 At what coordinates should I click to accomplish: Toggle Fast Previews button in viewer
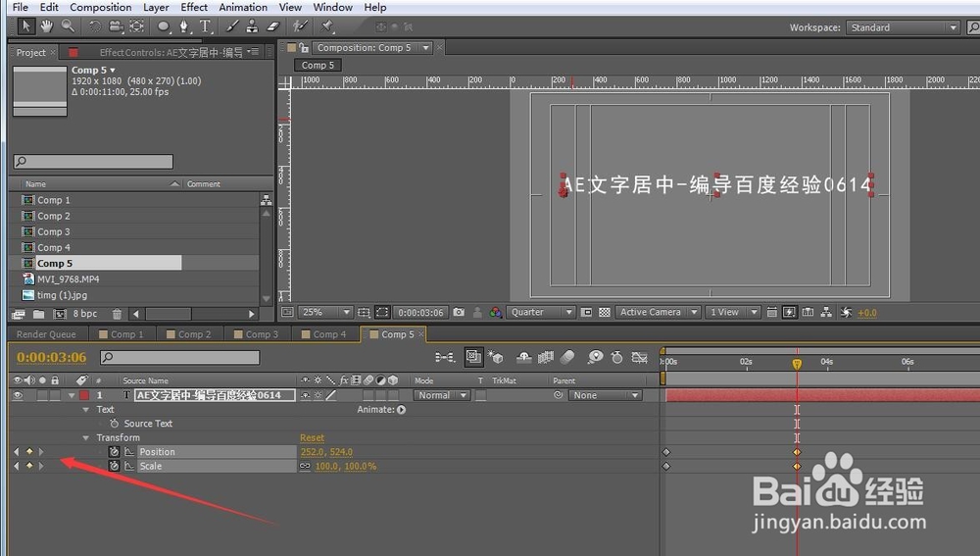point(789,312)
